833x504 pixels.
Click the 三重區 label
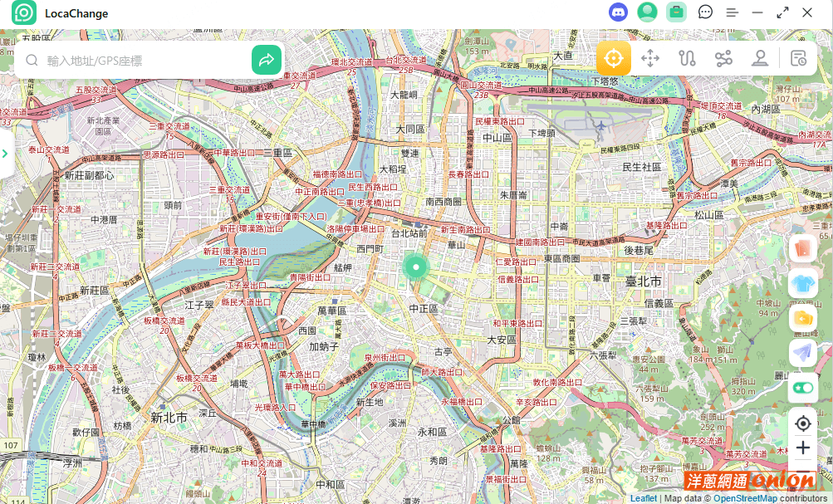pyautogui.click(x=278, y=153)
